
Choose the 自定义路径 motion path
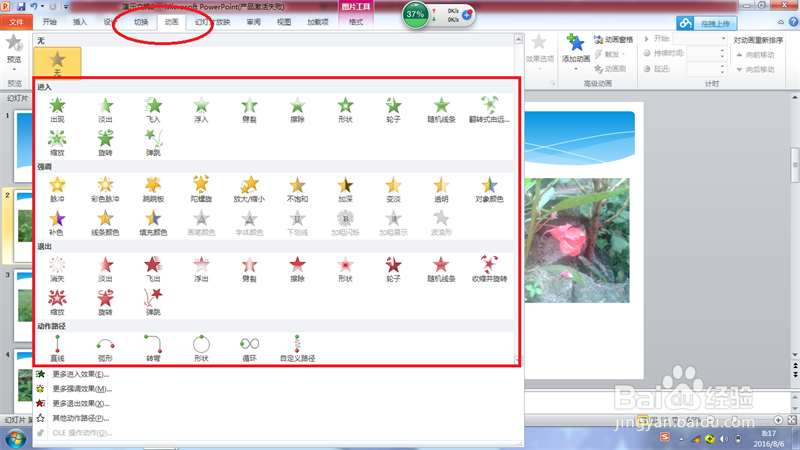click(x=297, y=348)
